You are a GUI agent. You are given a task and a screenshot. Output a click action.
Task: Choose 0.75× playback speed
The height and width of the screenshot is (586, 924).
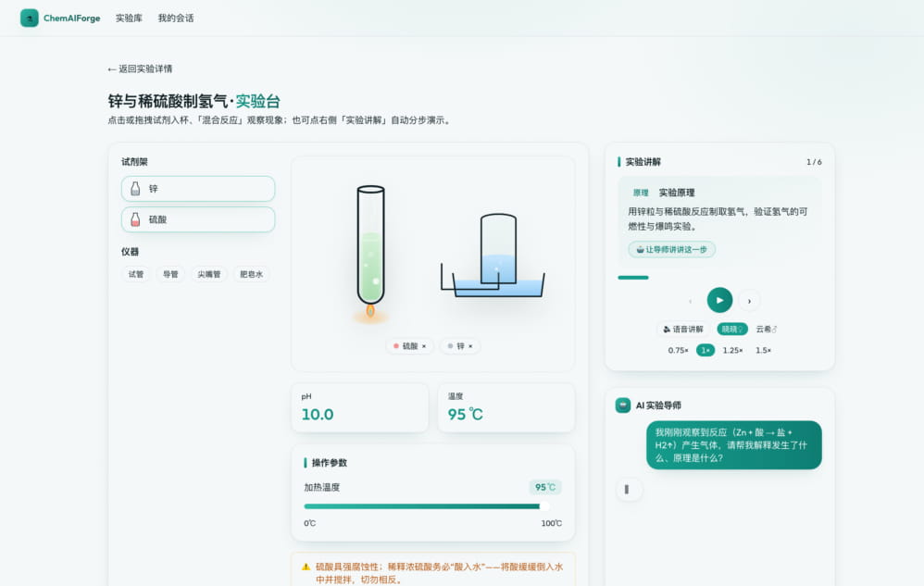pyautogui.click(x=678, y=351)
